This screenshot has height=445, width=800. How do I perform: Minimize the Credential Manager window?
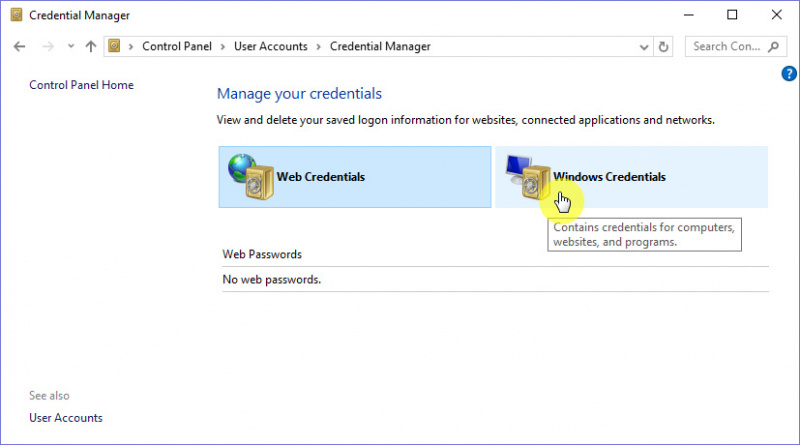click(x=689, y=15)
